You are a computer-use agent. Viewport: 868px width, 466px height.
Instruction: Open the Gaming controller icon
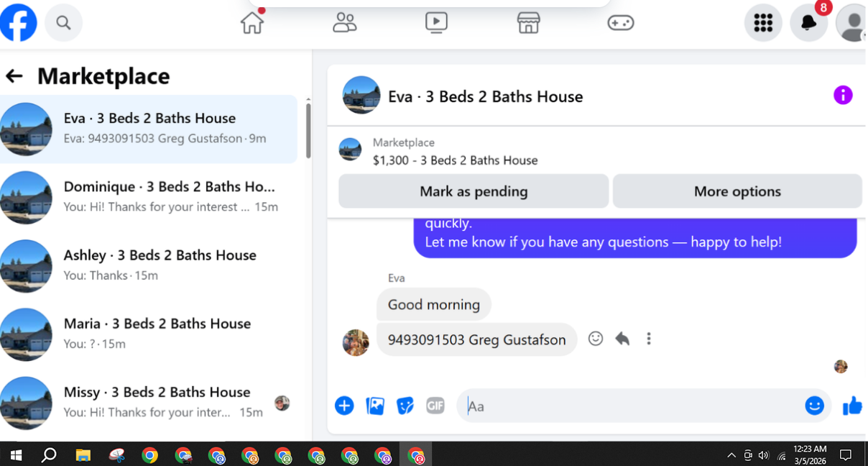coord(621,23)
